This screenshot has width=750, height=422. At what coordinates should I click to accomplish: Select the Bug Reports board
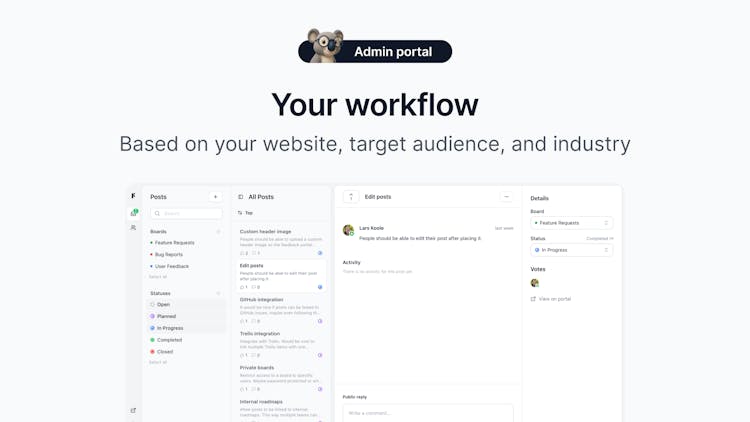[x=169, y=255]
